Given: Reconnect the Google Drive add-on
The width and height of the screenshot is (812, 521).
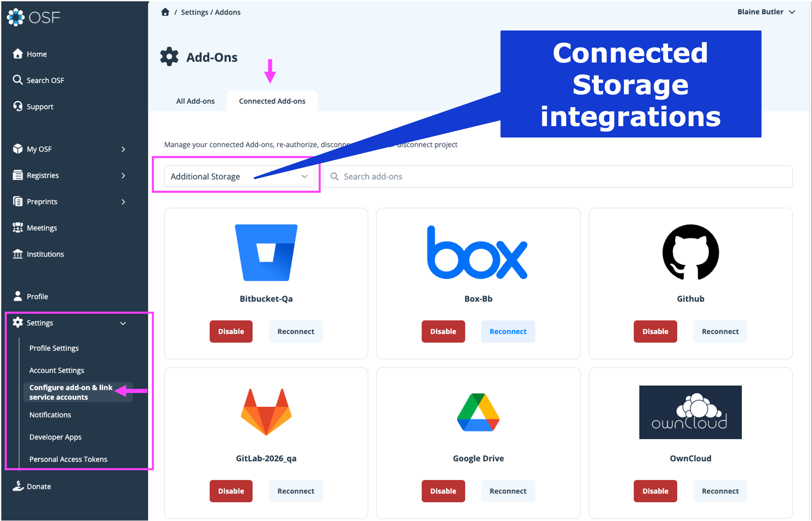Looking at the screenshot, I should [508, 491].
